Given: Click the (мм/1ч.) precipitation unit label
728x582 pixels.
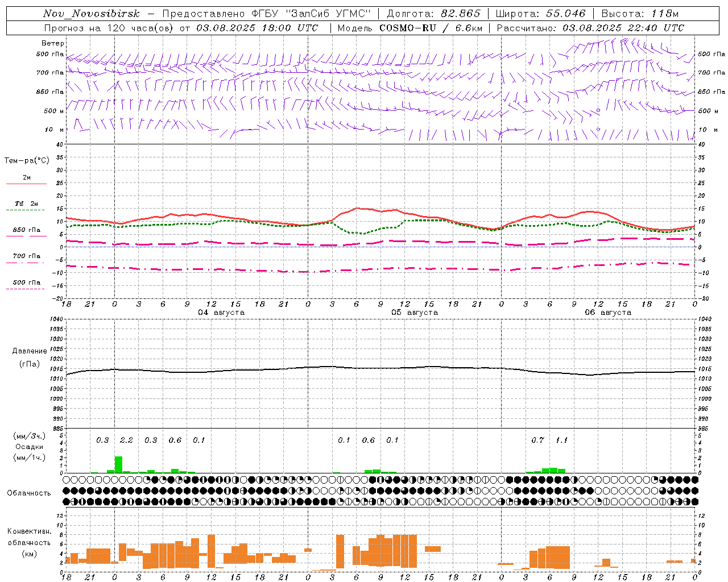Looking at the screenshot, I should (30, 458).
